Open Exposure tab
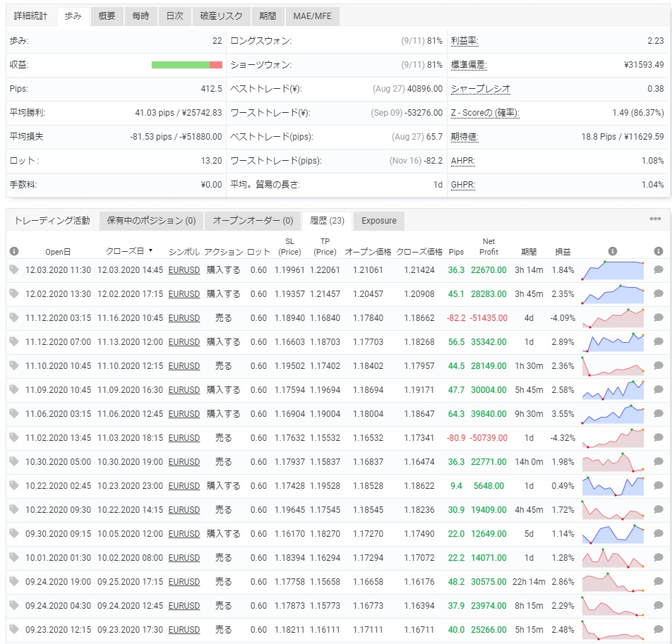Viewport: 672px width, 644px height. point(379,221)
